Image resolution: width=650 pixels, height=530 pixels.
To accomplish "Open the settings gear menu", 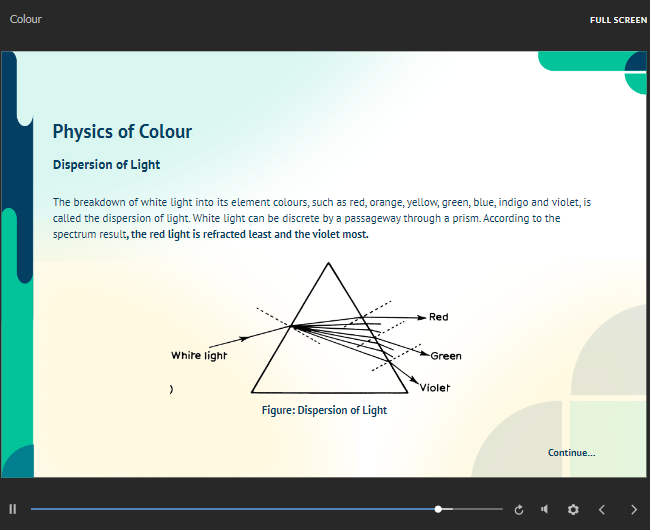I will click(x=573, y=509).
